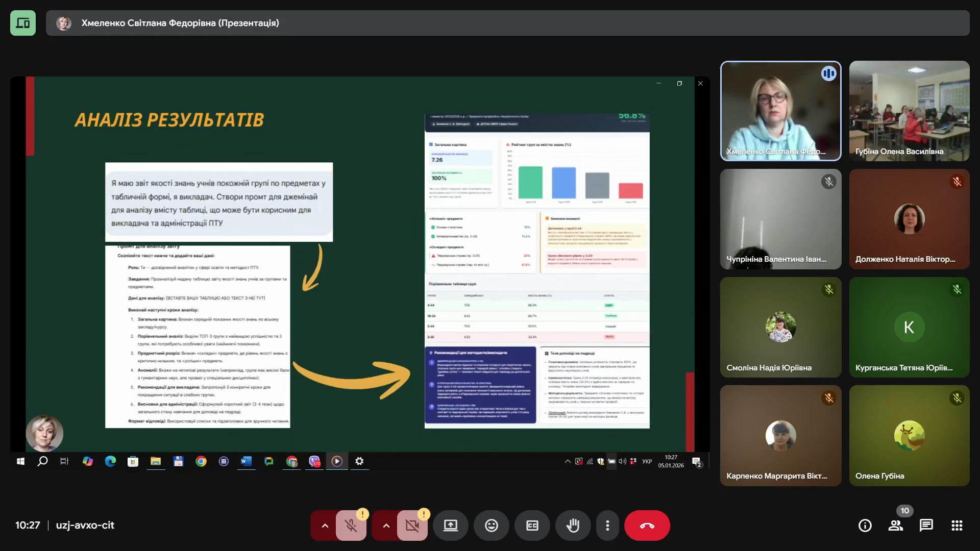The height and width of the screenshot is (551, 980).
Task: Open meeting details info icon
Action: coord(865,525)
